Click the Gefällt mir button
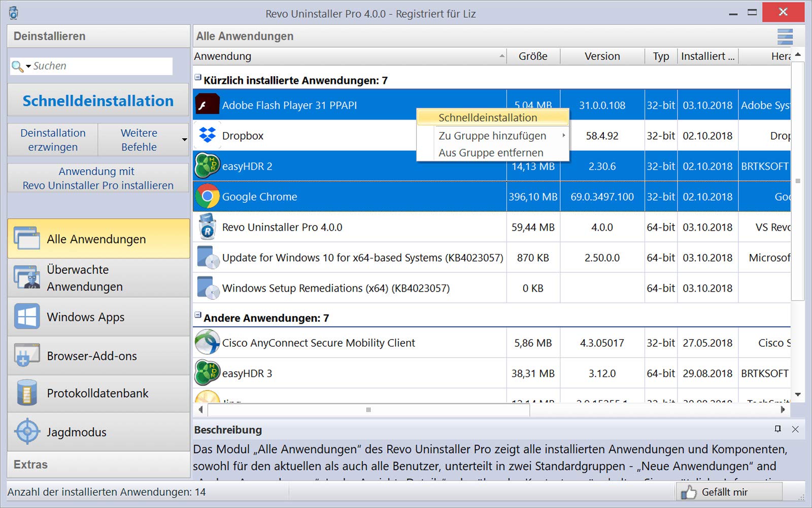The width and height of the screenshot is (812, 508). [x=729, y=492]
